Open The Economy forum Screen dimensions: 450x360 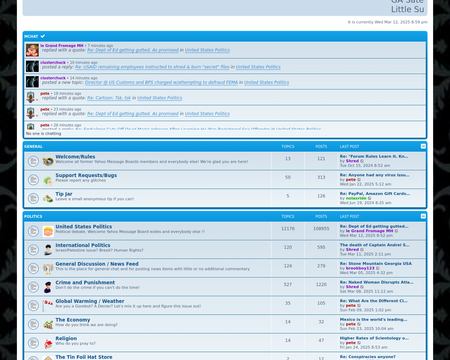click(x=73, y=320)
